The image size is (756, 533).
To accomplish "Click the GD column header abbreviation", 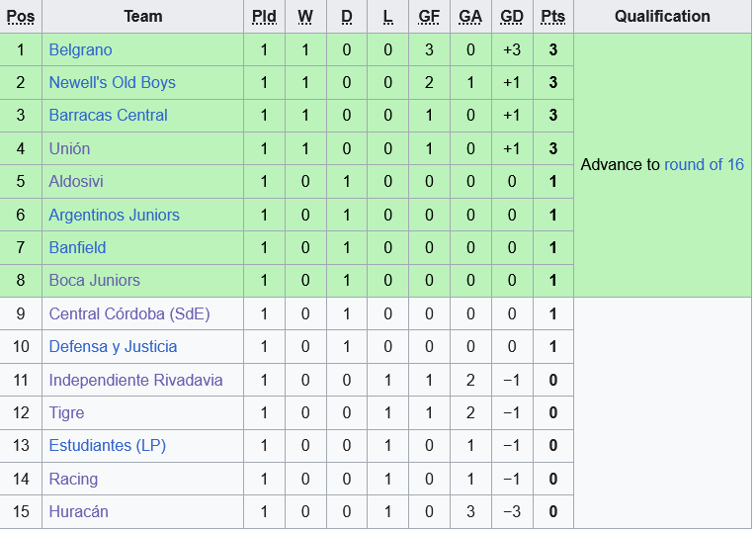I will point(512,16).
